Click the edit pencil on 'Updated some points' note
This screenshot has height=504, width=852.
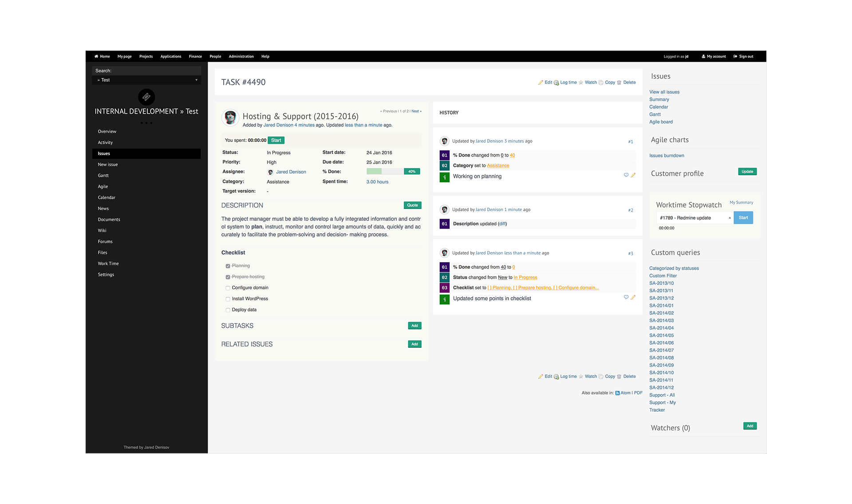coord(633,297)
